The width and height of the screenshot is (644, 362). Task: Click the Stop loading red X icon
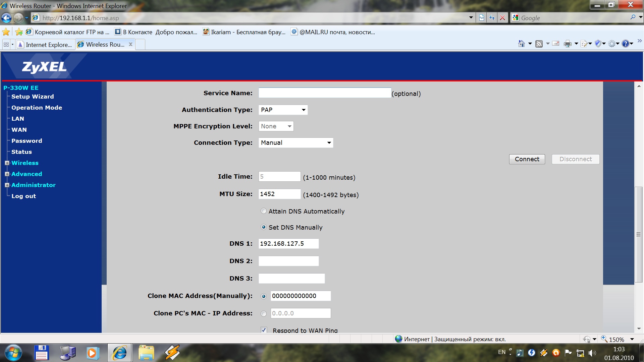502,18
